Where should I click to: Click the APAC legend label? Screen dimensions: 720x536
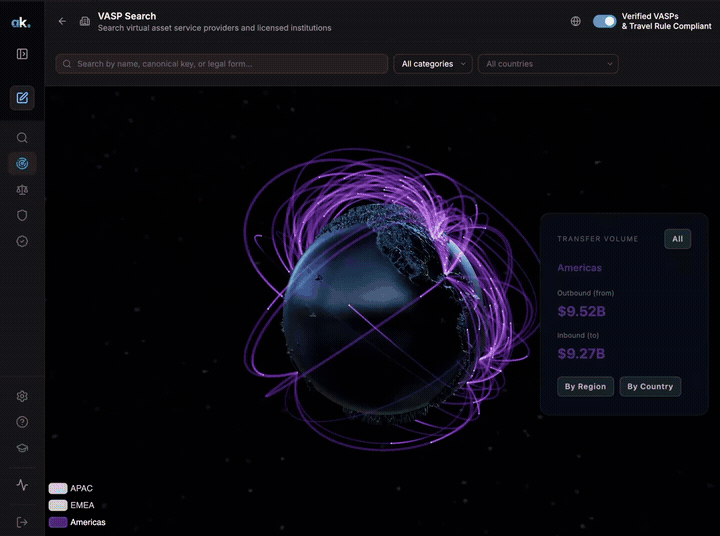pyautogui.click(x=81, y=488)
